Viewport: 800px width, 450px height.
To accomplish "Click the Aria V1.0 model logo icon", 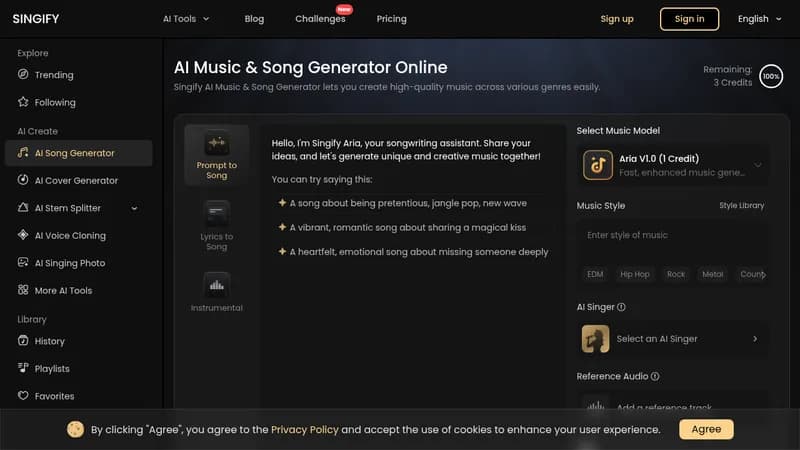I will (598, 165).
